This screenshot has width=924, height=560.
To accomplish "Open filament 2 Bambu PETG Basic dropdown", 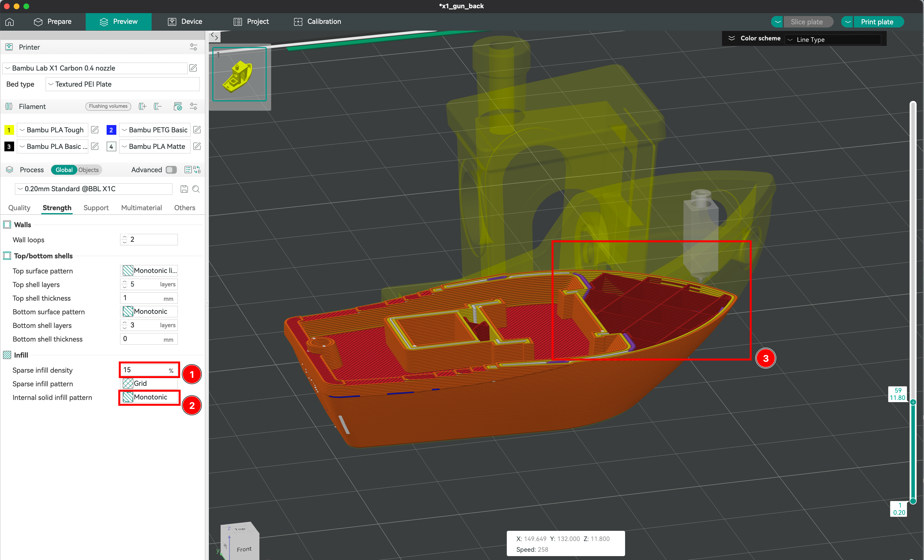I will [155, 130].
